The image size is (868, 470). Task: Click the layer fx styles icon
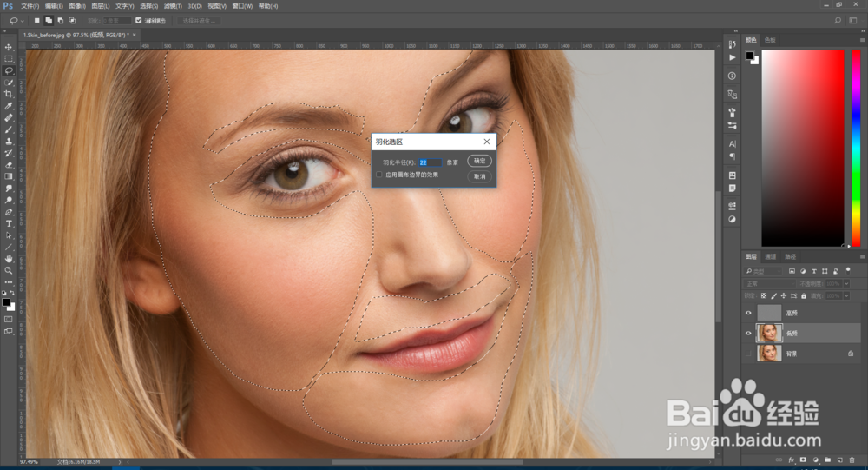point(791,460)
